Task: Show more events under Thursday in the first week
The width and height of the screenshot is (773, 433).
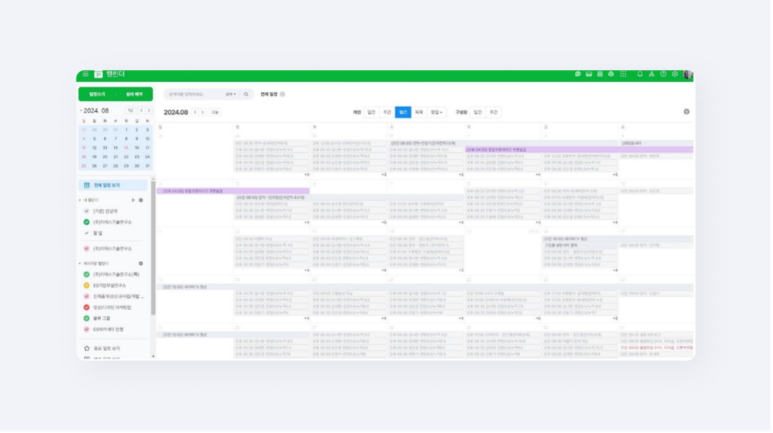Action: coord(538,175)
